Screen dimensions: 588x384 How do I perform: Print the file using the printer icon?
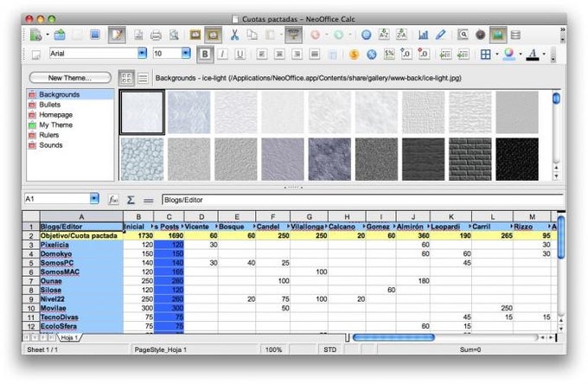pos(156,35)
